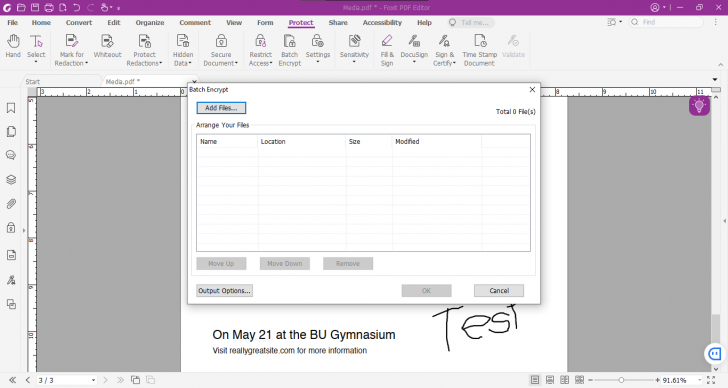The image size is (728, 388).
Task: Click Mark for Redaction icon
Action: 71,41
